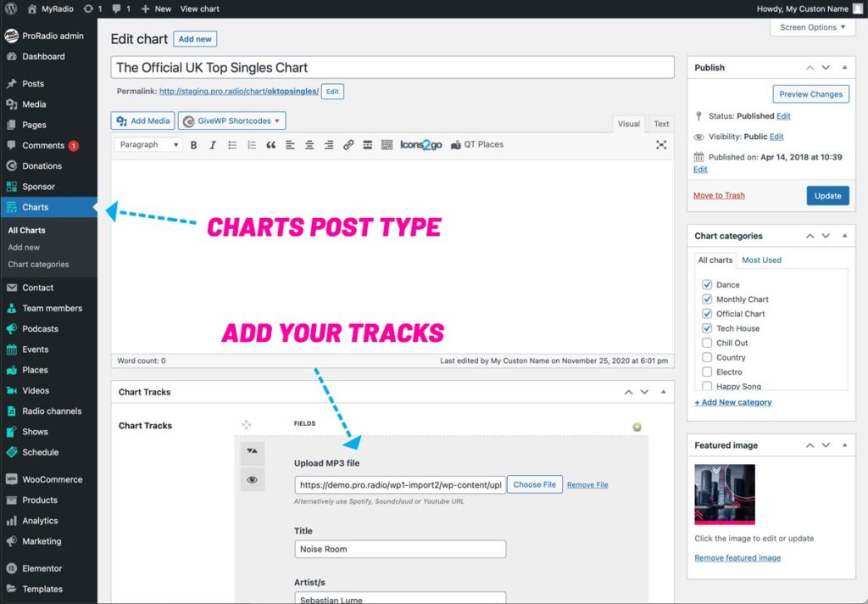868x604 pixels.
Task: Click the Italic formatting icon
Action: point(212,145)
